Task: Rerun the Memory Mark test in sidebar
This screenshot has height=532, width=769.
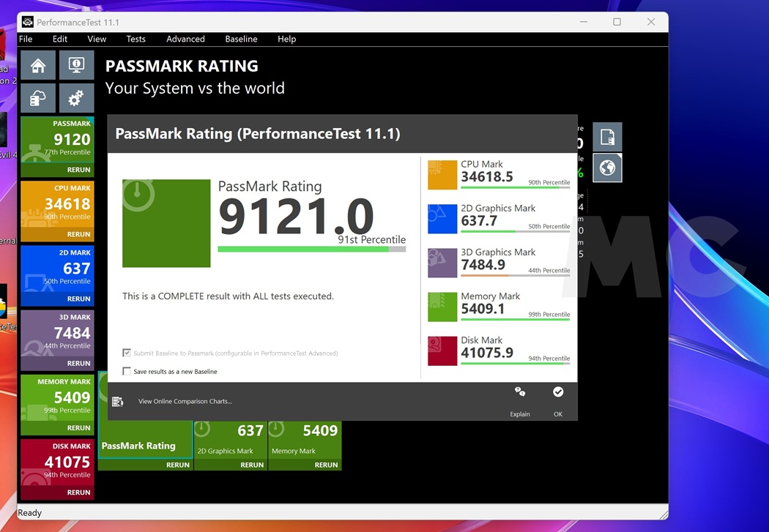Action: (x=78, y=427)
